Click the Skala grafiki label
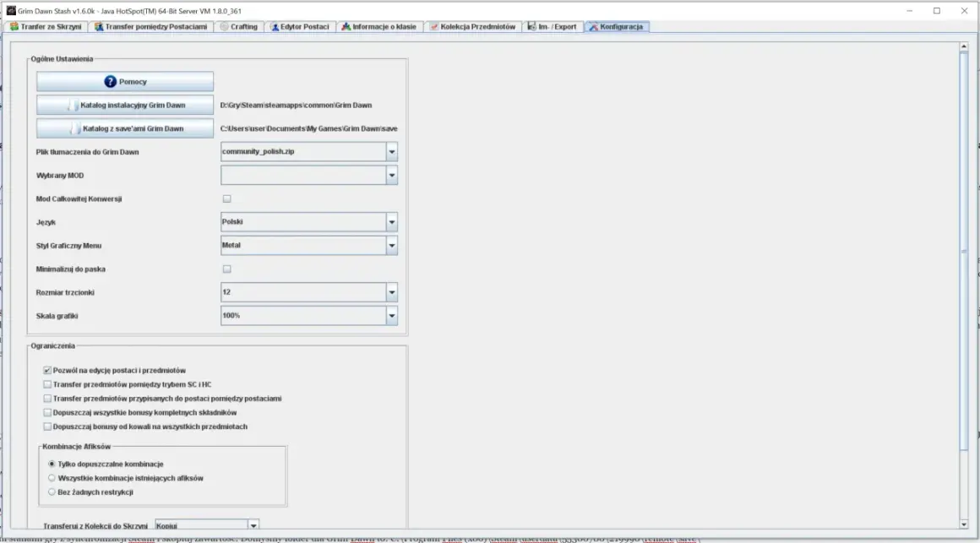 tap(57, 316)
